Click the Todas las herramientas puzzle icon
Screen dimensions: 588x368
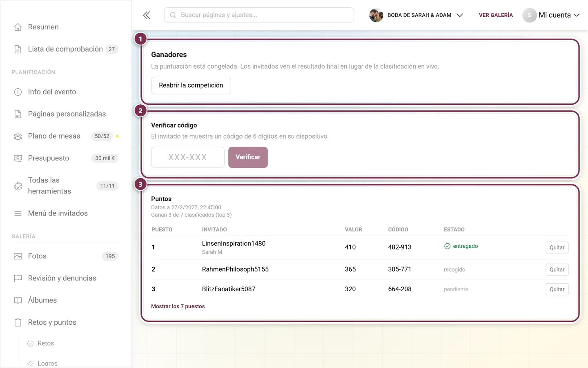coord(18,186)
